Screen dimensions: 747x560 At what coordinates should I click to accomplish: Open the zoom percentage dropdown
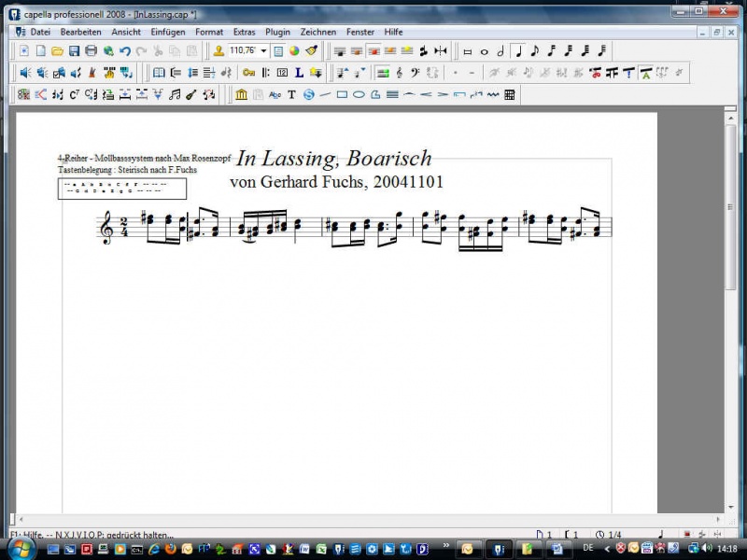coord(264,50)
